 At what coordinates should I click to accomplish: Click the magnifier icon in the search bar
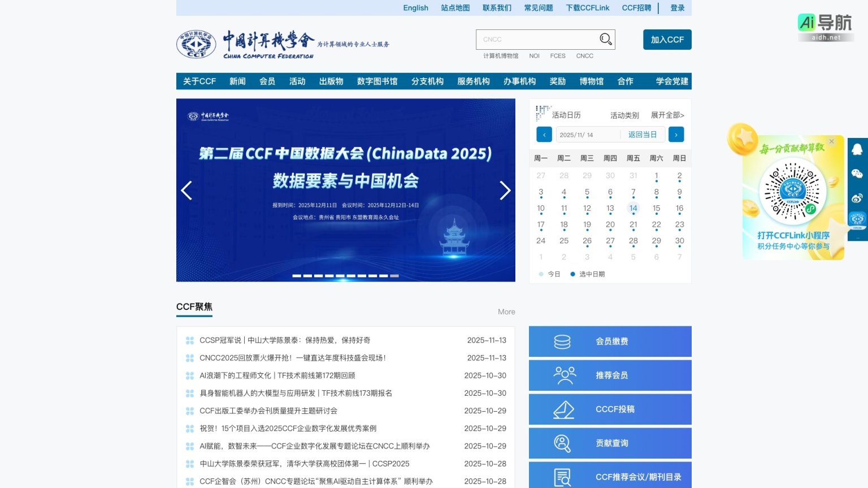605,39
